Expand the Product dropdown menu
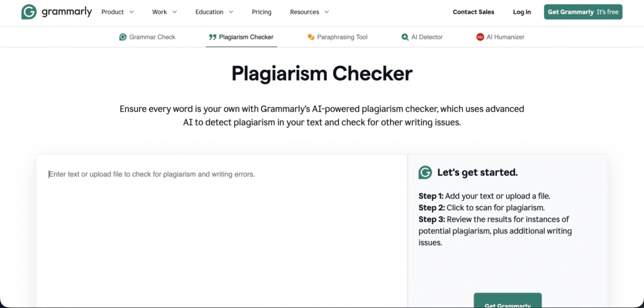 point(118,12)
